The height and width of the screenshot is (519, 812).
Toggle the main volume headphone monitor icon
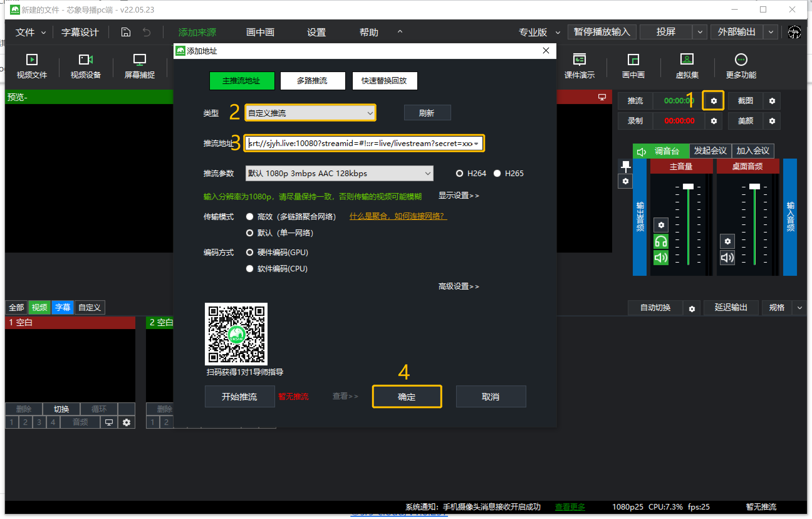(x=661, y=242)
